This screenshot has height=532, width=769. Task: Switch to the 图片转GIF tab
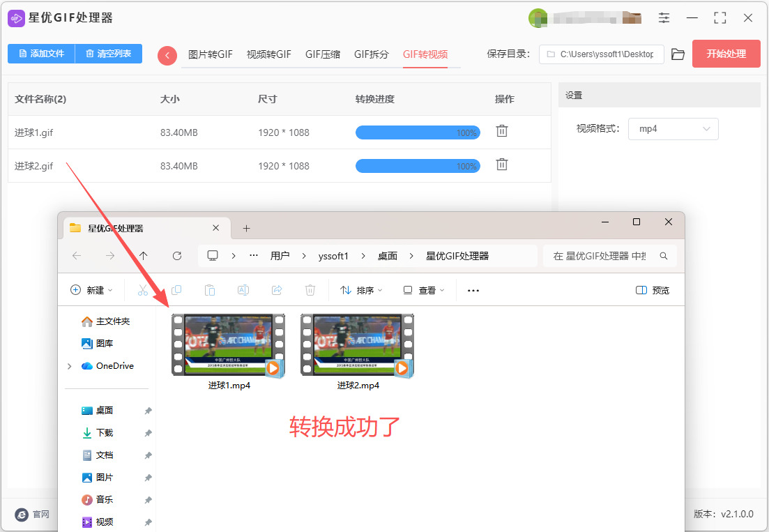coord(211,54)
